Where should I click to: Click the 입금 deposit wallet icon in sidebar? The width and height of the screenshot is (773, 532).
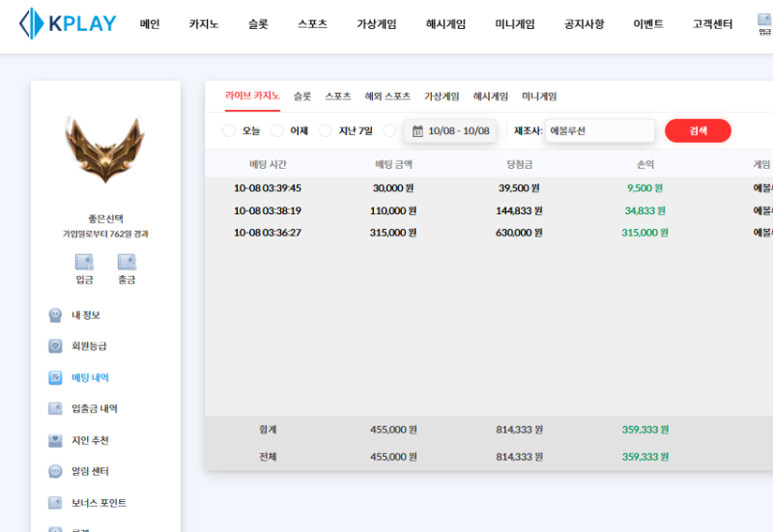coord(84,263)
